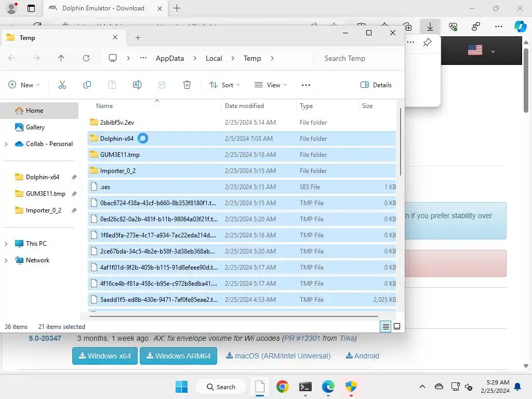Click the Up arrow to parent folder
Screen dimensions: 532x399
click(61, 58)
